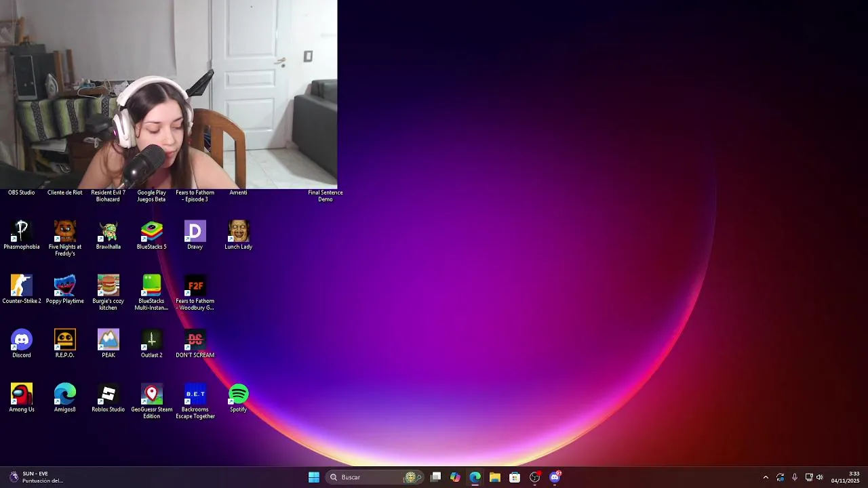Open Burgie's cozy kitchen shortcut

[108, 293]
